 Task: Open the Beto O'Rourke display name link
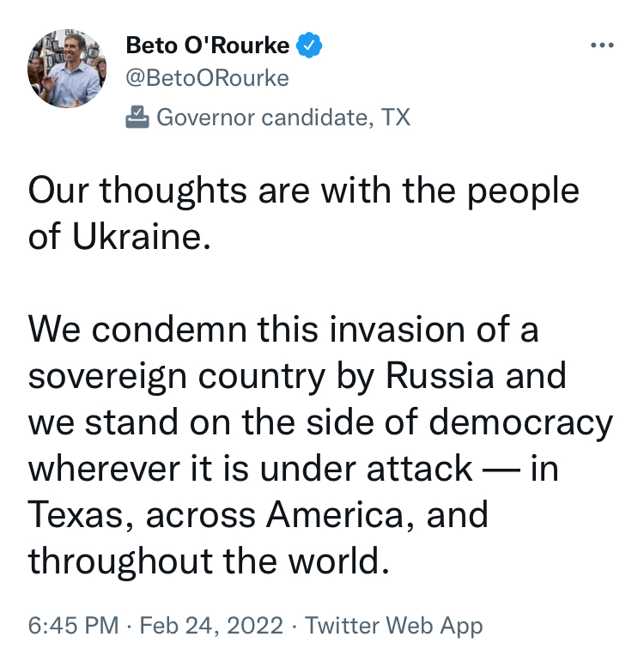click(207, 45)
